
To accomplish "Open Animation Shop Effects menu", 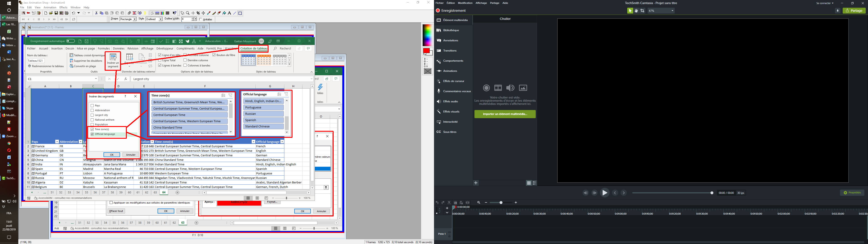I will click(63, 7).
